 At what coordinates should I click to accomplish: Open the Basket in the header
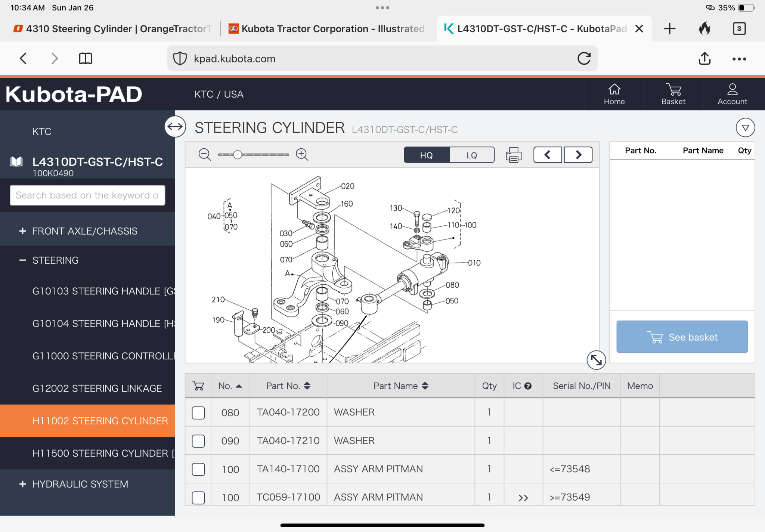click(673, 94)
